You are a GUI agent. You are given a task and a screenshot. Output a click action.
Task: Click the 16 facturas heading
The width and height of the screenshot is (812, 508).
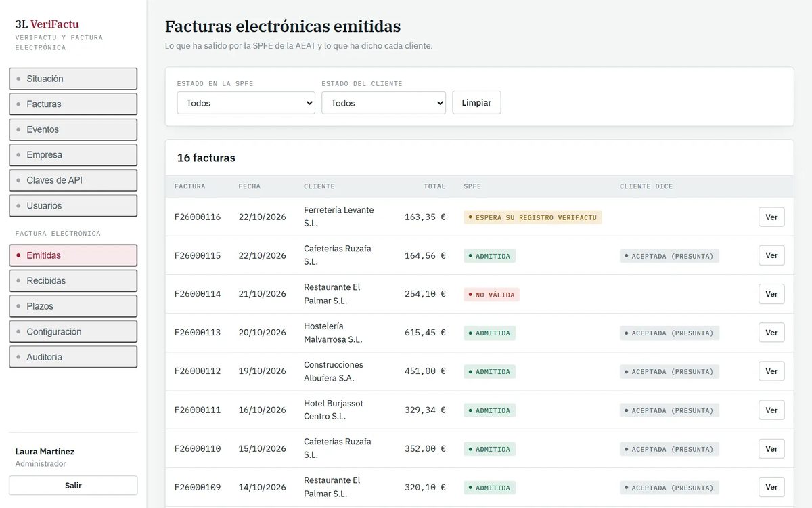click(206, 158)
